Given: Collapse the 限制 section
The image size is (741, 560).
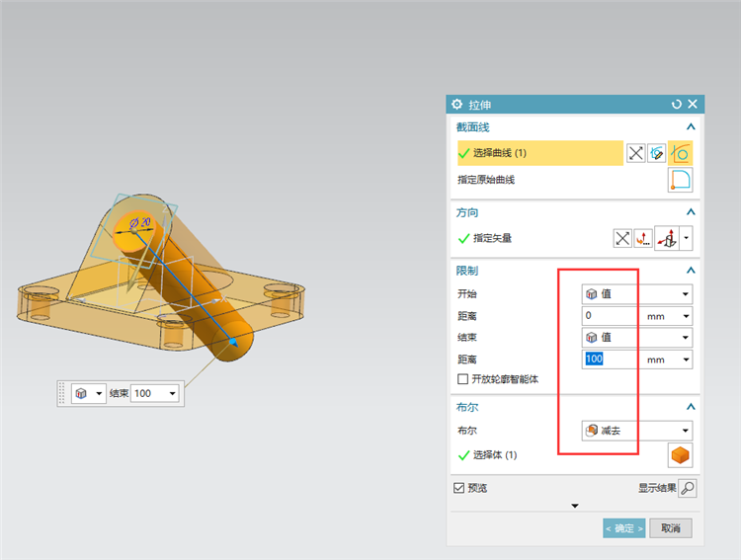Looking at the screenshot, I should [691, 271].
